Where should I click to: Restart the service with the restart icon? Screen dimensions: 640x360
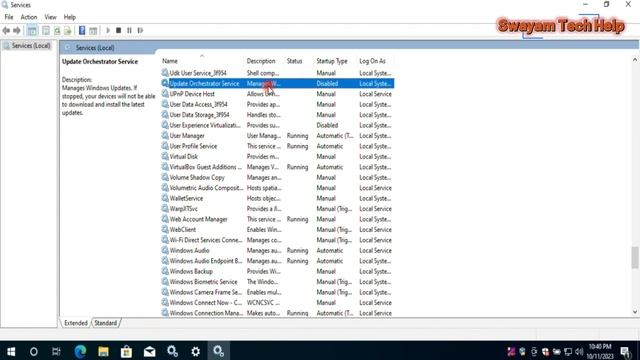coord(140,31)
